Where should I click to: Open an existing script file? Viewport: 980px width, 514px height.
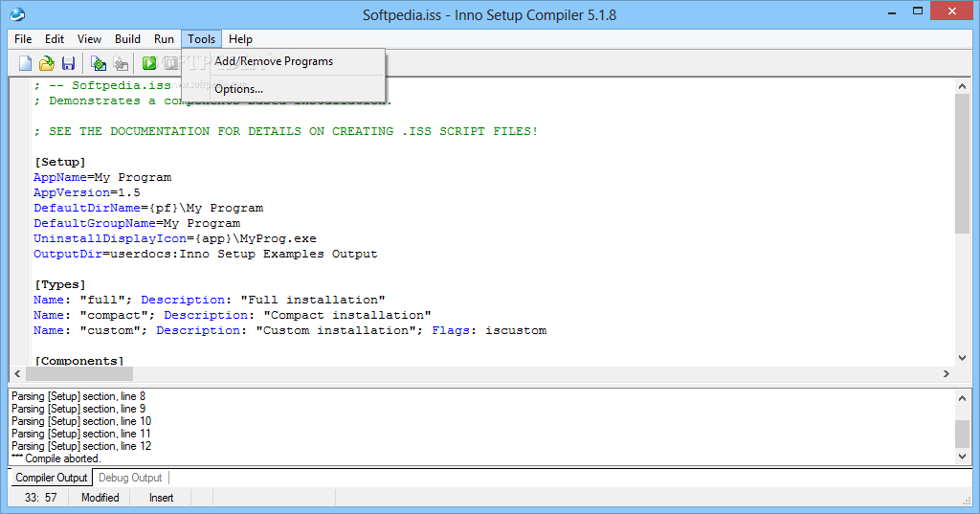(47, 63)
